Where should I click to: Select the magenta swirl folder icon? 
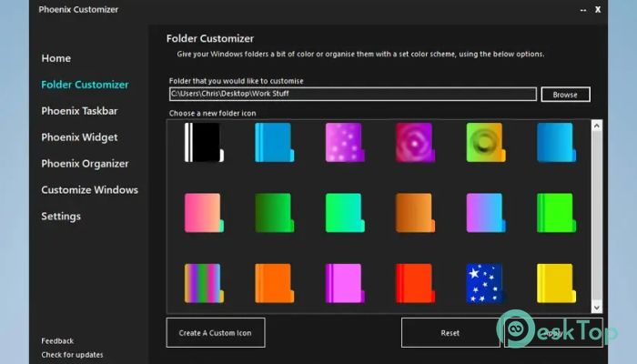[415, 142]
